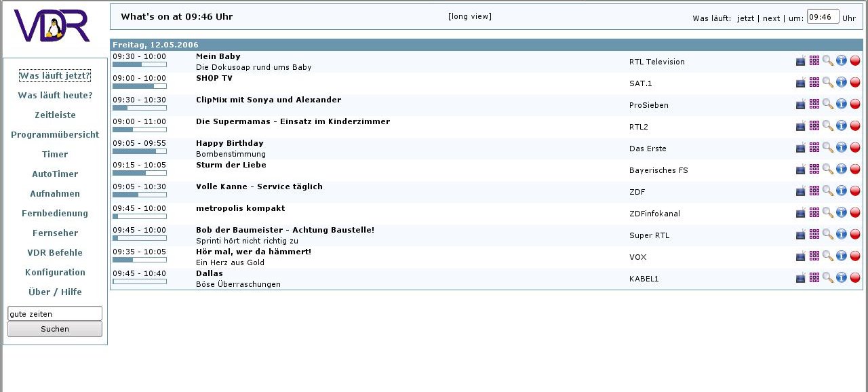The width and height of the screenshot is (868, 392).
Task: Select AutoTimer in the sidebar
Action: coord(55,174)
